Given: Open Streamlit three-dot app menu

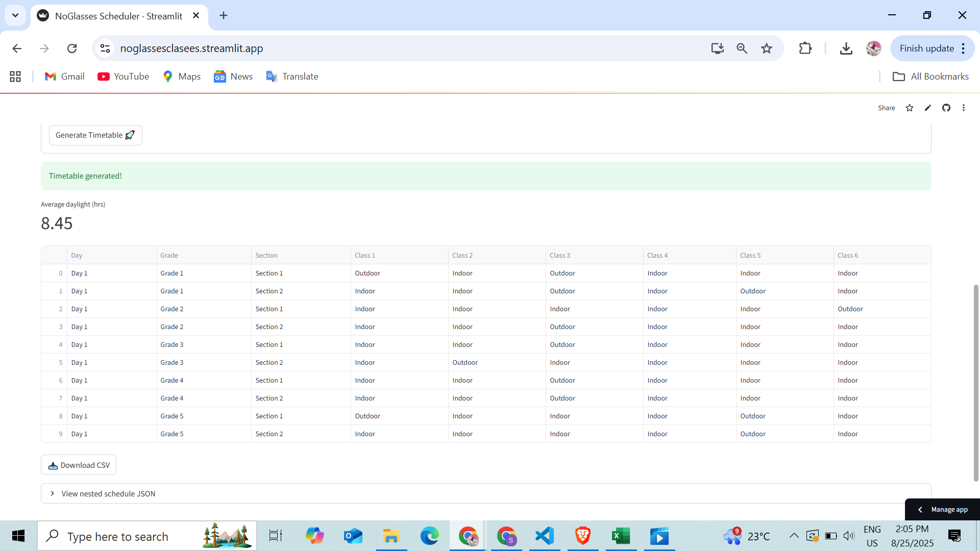Looking at the screenshot, I should (963, 108).
